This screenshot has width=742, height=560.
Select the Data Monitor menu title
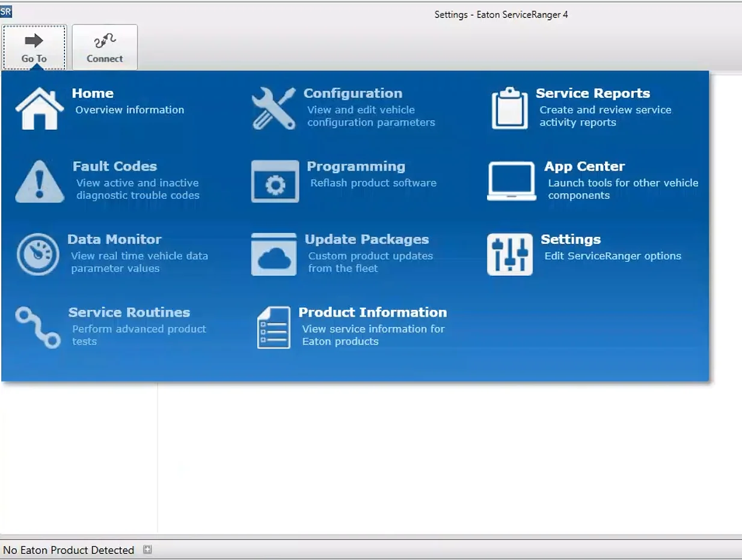(114, 239)
